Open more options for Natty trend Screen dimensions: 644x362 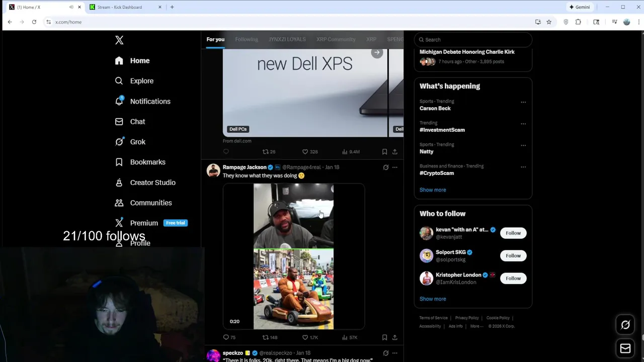pos(523,145)
